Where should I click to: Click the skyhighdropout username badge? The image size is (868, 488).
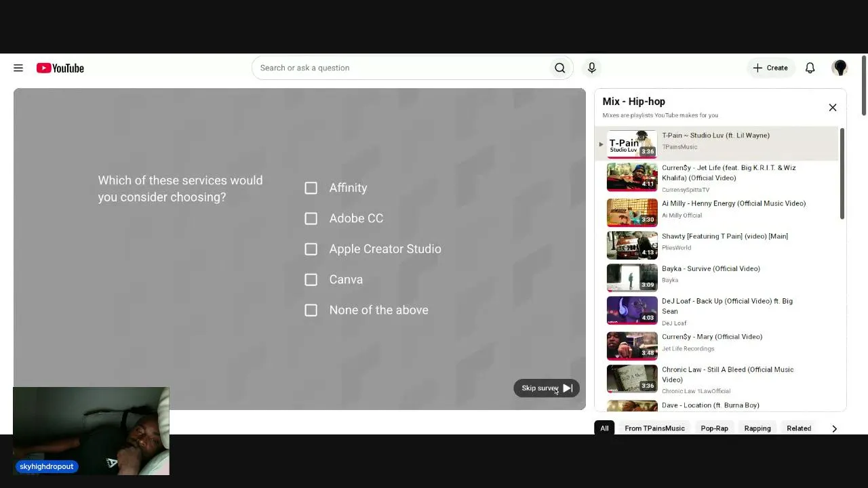point(47,466)
